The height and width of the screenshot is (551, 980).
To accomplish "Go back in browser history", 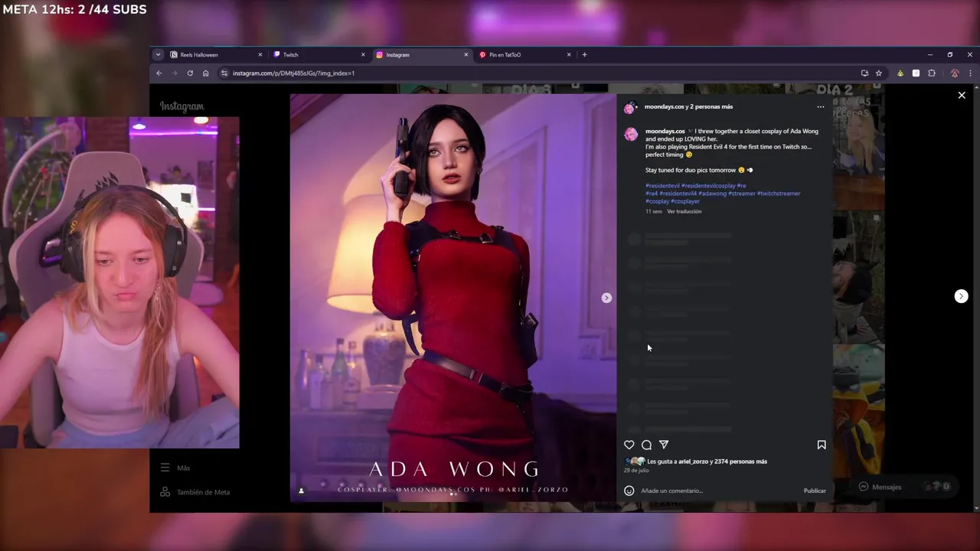I will [x=159, y=73].
